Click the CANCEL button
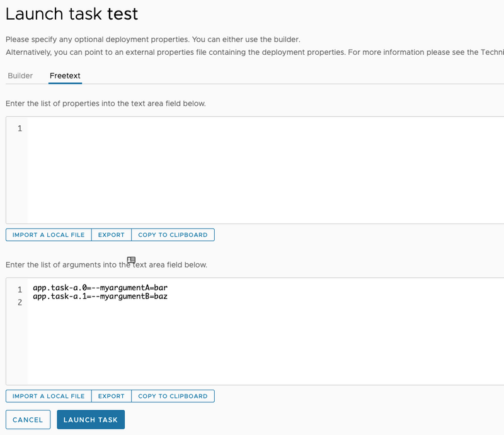This screenshot has width=504, height=435. 28,419
